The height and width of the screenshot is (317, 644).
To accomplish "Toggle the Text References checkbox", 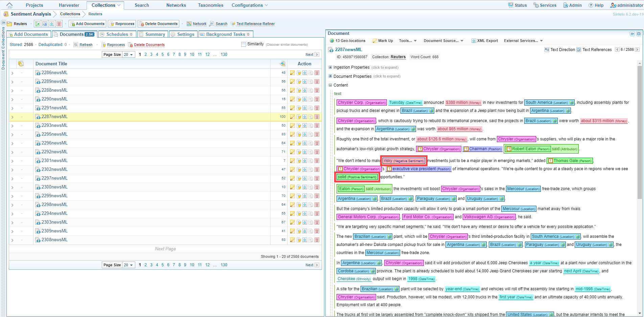I will coord(579,50).
